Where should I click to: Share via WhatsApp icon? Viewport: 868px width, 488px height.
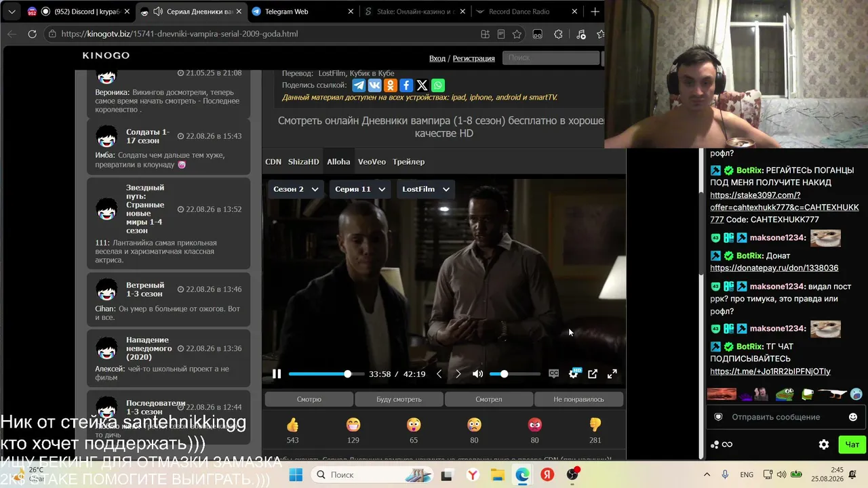tap(438, 85)
